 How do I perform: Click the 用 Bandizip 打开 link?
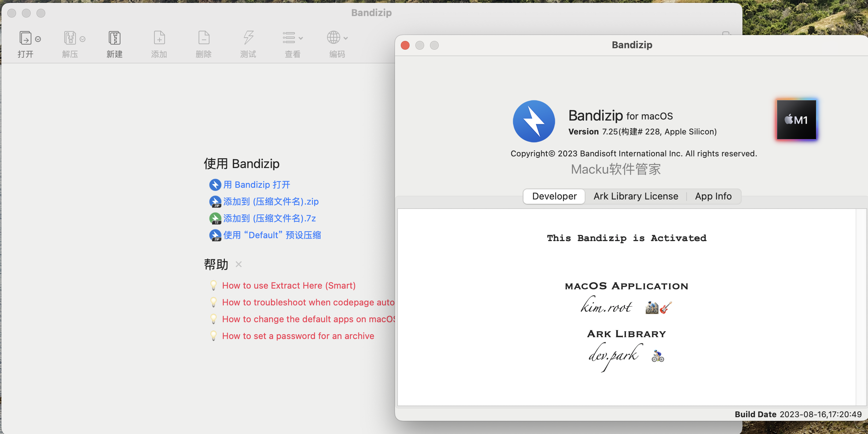pos(257,185)
